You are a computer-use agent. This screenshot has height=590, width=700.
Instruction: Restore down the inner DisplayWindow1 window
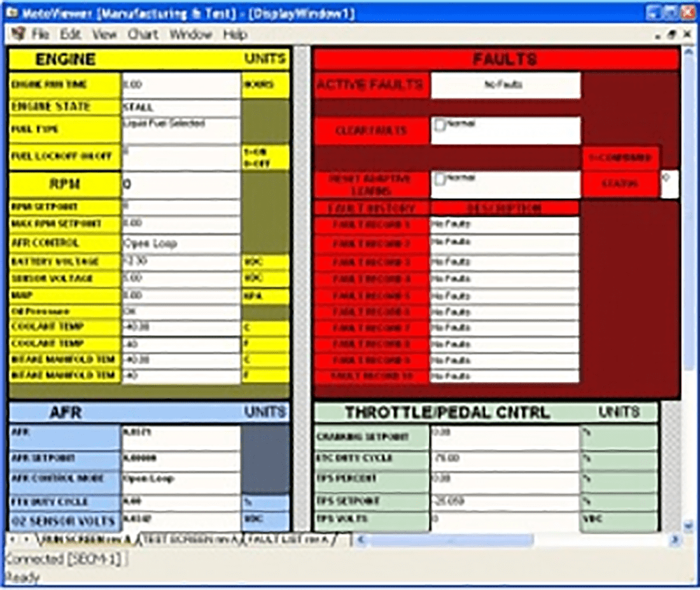pos(672,34)
